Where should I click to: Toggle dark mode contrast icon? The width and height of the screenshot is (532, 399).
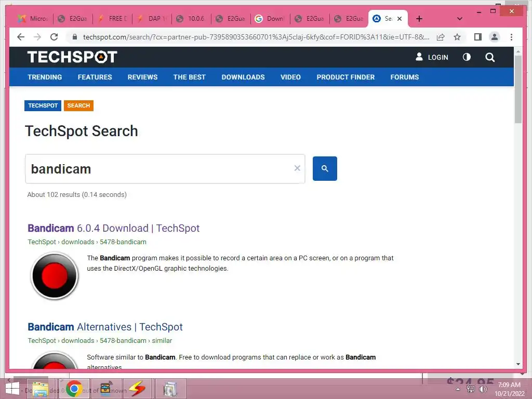[467, 57]
